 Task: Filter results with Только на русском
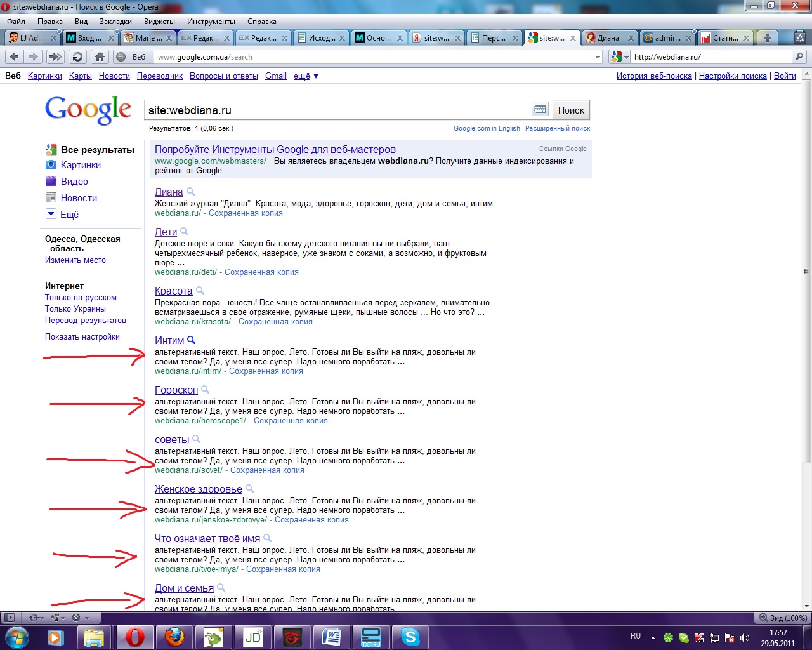click(81, 298)
